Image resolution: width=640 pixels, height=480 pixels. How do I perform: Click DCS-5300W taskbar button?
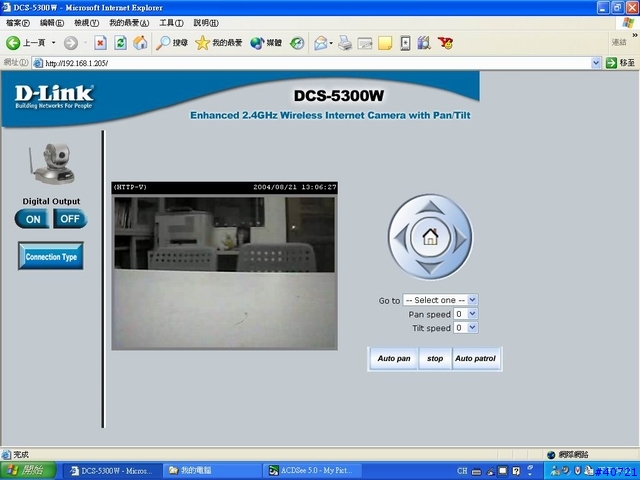point(113,471)
